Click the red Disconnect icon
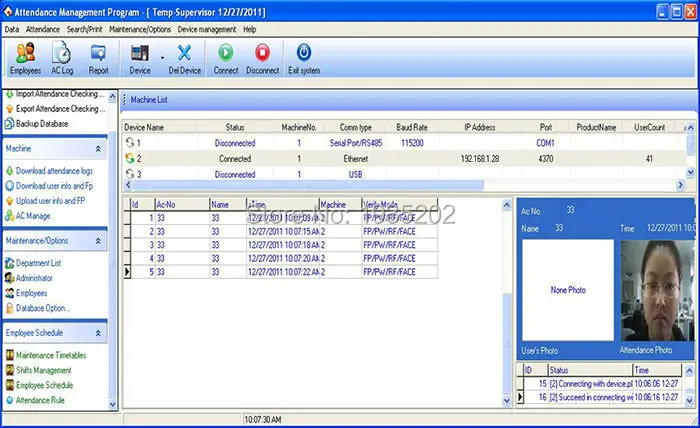Screen dimensions: 700x428 point(262,53)
